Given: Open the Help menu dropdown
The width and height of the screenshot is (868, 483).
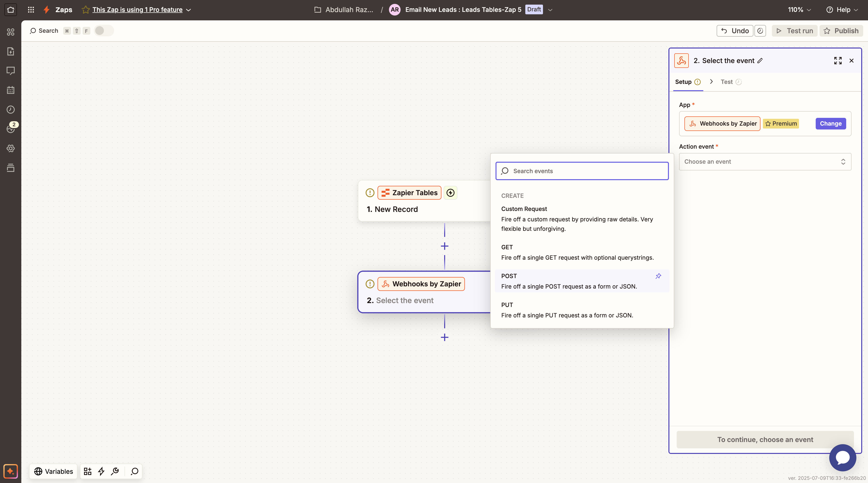Looking at the screenshot, I should tap(842, 10).
